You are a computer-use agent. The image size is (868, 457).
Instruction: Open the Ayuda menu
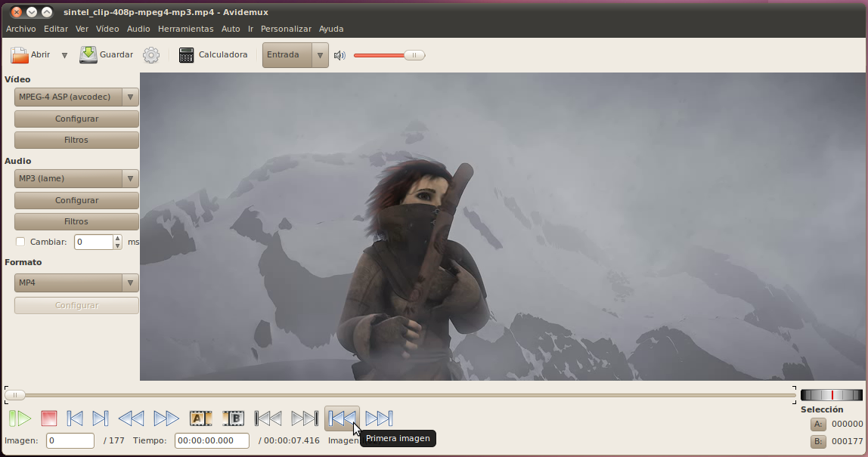click(x=331, y=29)
